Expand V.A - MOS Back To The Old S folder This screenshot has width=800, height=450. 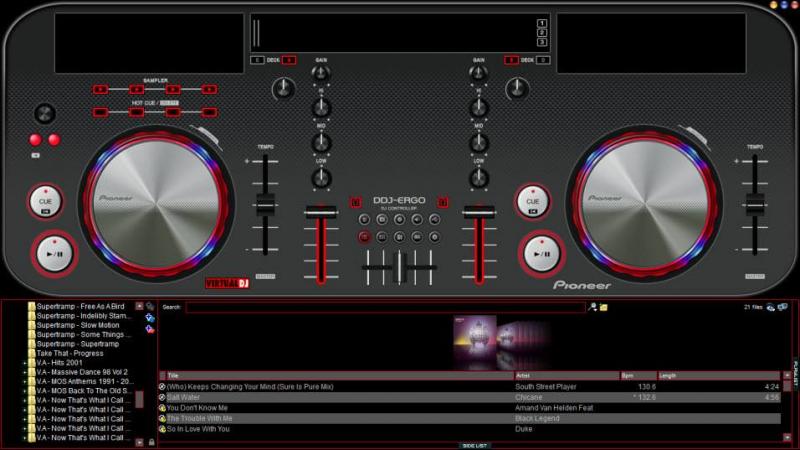pyautogui.click(x=24, y=391)
